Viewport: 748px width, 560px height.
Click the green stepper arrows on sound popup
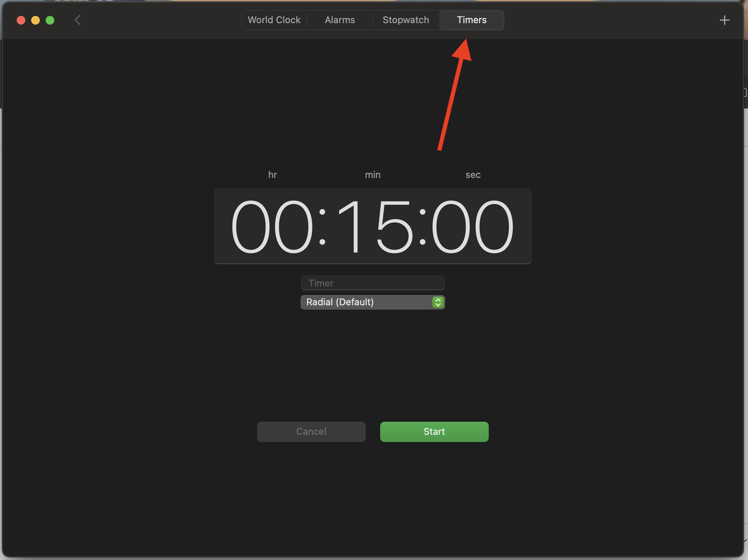point(438,302)
